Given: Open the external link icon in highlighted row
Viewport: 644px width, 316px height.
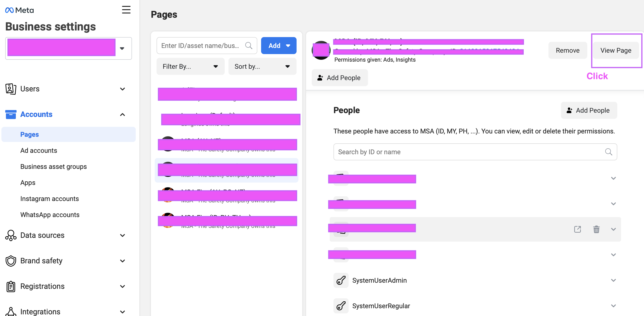Looking at the screenshot, I should coord(577,229).
